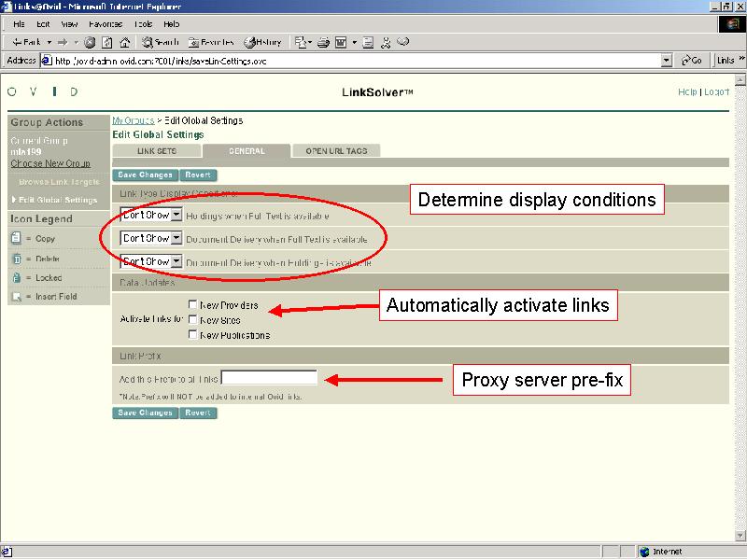Follow the My Groups breadcrumb link
The width and height of the screenshot is (747, 560).
pyautogui.click(x=134, y=120)
